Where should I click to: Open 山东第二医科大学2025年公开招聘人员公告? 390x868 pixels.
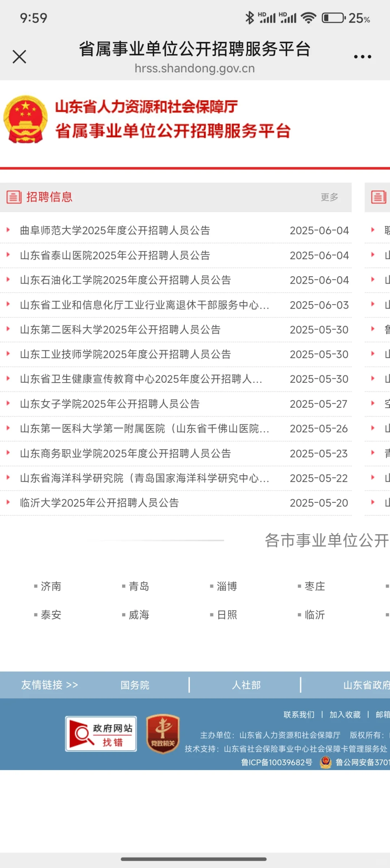(x=120, y=329)
